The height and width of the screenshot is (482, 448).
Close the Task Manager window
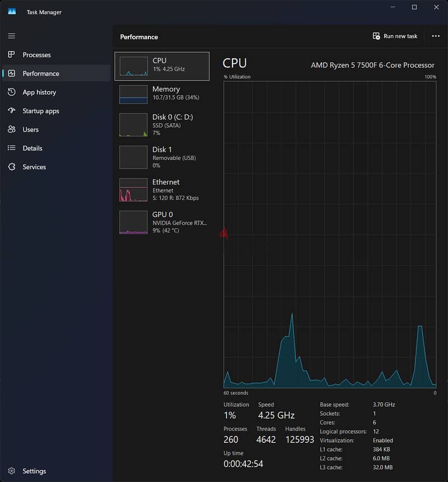point(436,7)
